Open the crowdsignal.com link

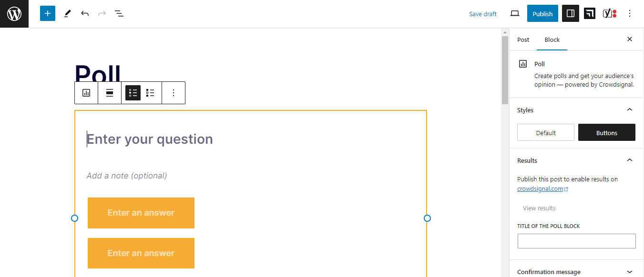(x=540, y=188)
